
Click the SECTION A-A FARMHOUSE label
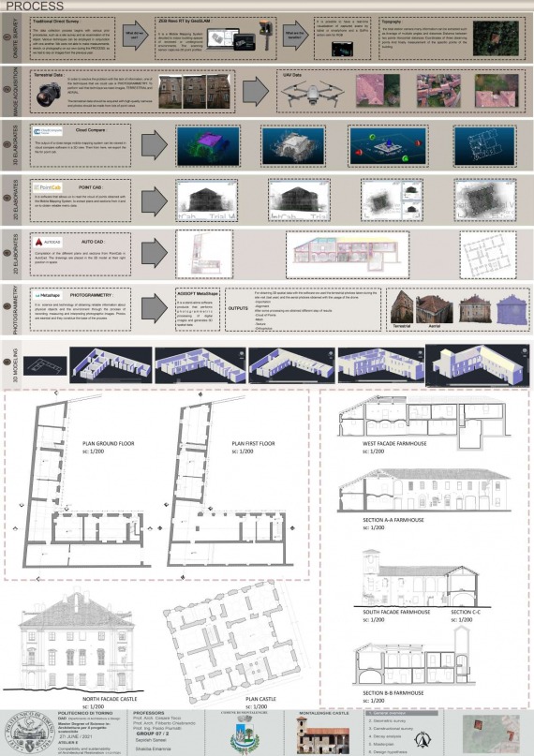click(x=393, y=520)
